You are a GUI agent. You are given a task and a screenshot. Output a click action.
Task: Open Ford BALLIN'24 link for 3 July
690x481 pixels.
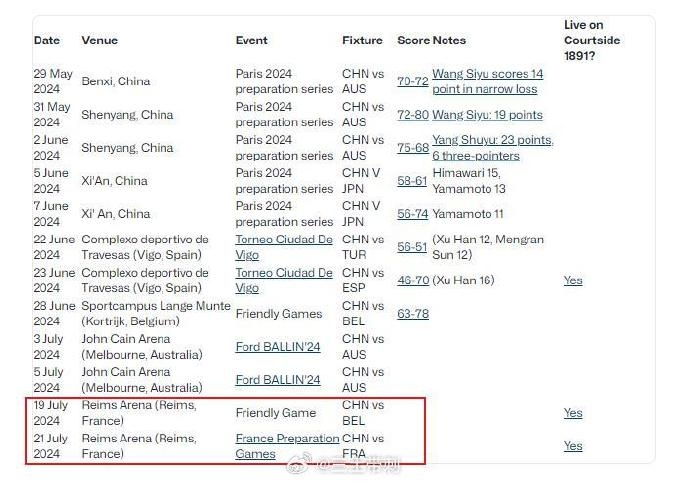click(278, 346)
